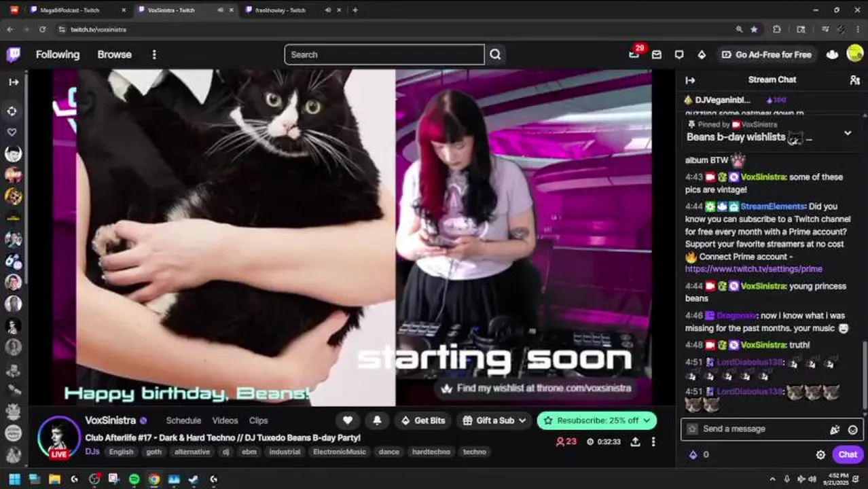Click the purple Chat send button
This screenshot has width=868, height=489.
click(848, 454)
